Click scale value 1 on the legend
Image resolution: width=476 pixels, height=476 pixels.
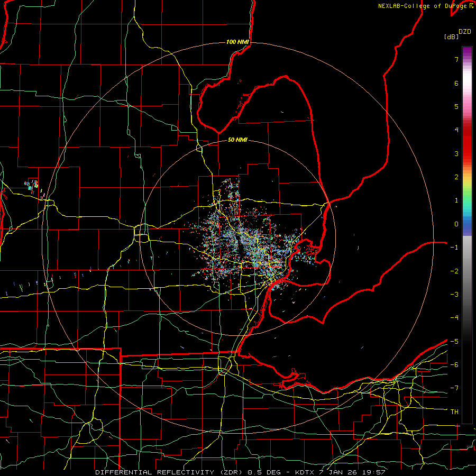click(x=456, y=200)
